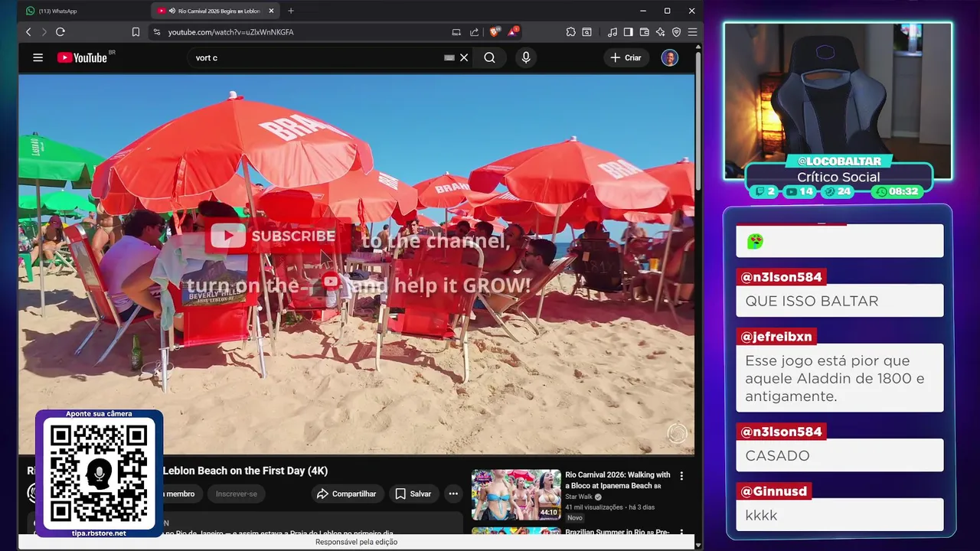Image resolution: width=980 pixels, height=551 pixels.
Task: Click the Criar create button
Action: point(626,57)
